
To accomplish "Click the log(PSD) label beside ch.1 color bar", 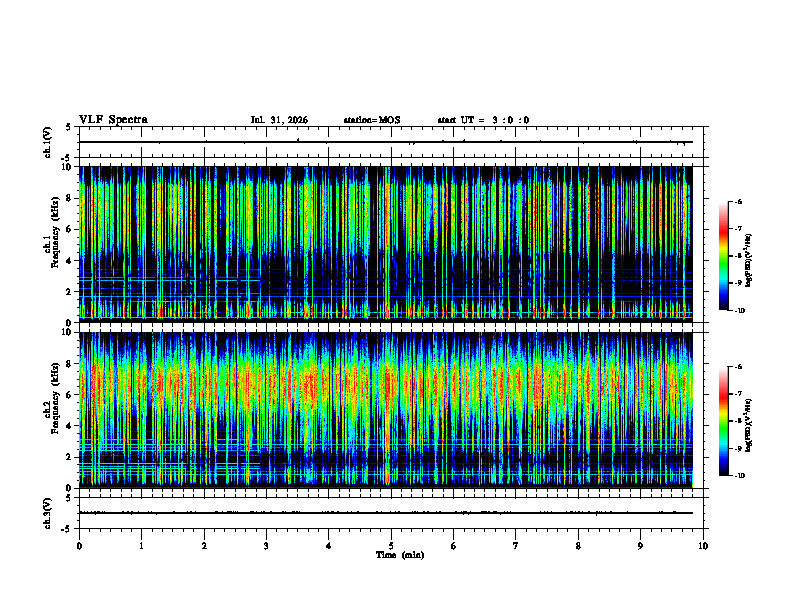I will point(748,261).
